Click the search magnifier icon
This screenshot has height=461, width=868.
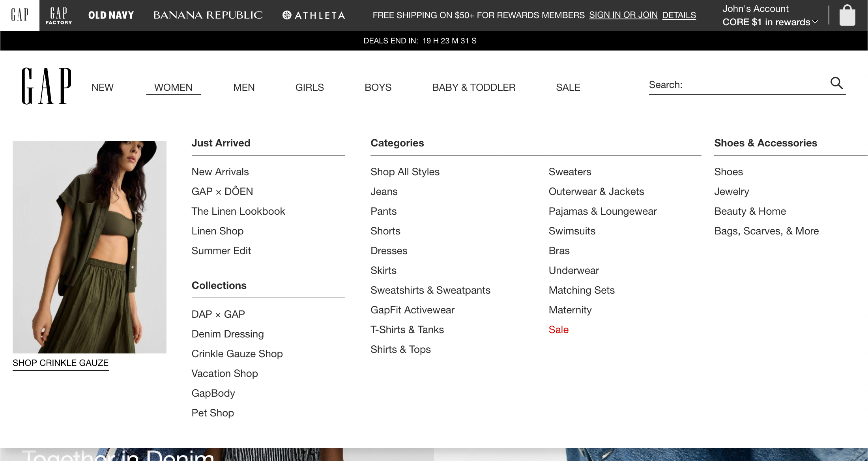[836, 83]
